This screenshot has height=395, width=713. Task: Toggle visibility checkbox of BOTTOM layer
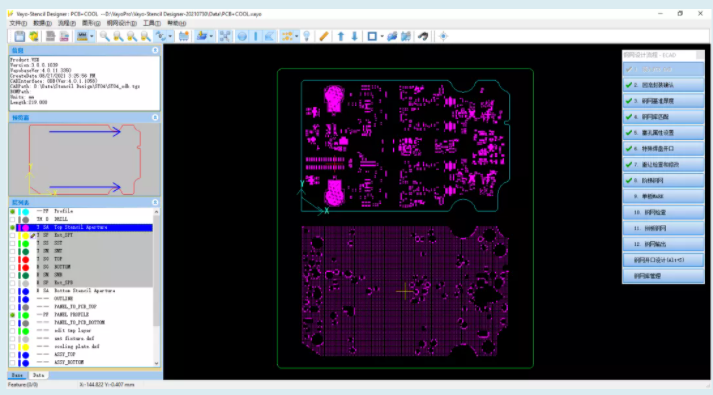click(x=12, y=267)
